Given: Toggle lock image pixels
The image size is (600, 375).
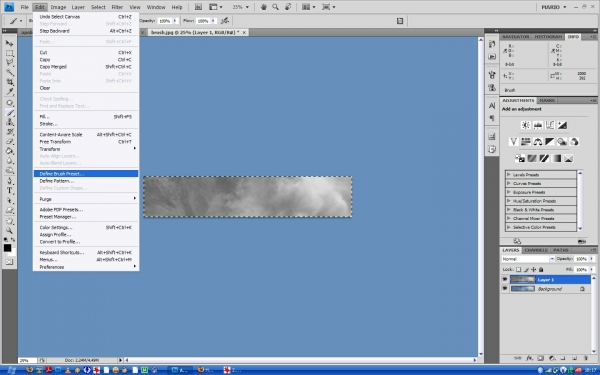Looking at the screenshot, I should point(526,269).
